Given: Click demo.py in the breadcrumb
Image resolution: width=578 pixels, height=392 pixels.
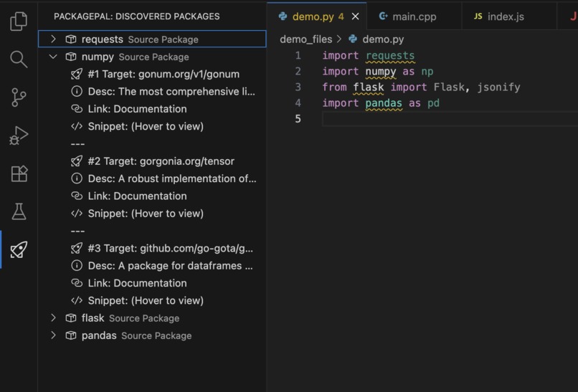Looking at the screenshot, I should 383,39.
